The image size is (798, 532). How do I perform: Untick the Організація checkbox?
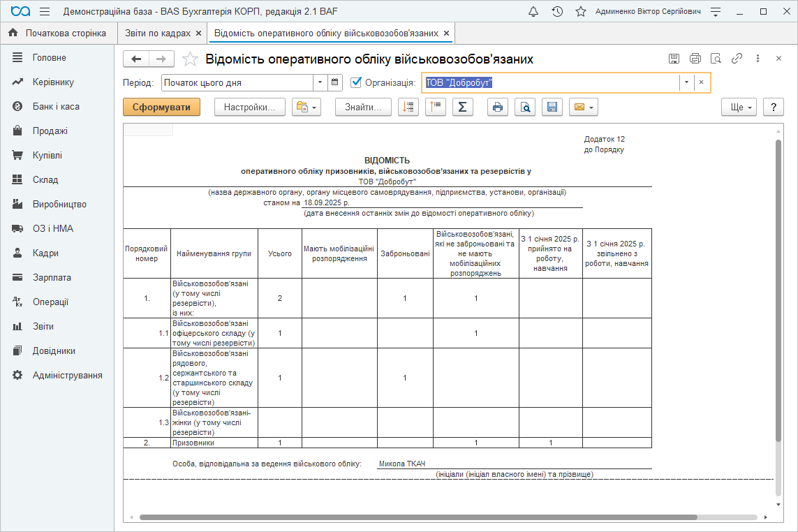pos(356,82)
